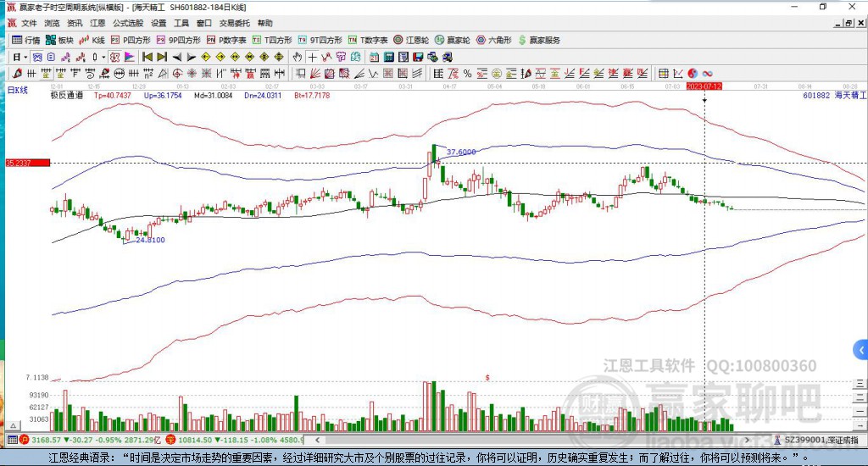Viewport: 868px width, 466px height.
Task: Click the 行情 quotes button
Action: pos(26,40)
